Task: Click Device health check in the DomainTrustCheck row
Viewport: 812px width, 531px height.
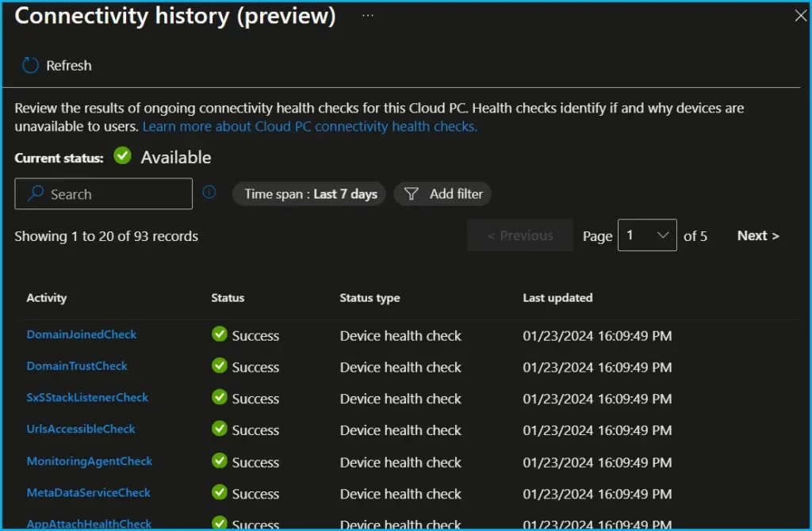Action: click(x=400, y=367)
